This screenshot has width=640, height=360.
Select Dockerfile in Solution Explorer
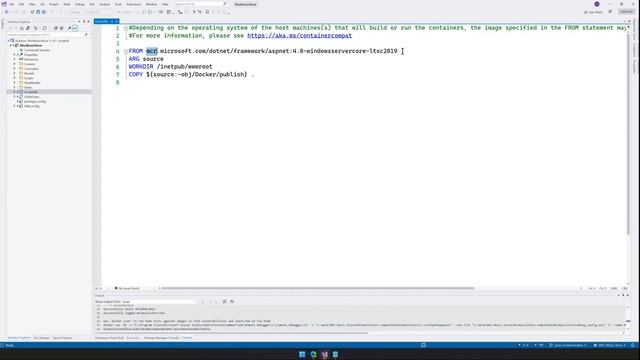31,92
